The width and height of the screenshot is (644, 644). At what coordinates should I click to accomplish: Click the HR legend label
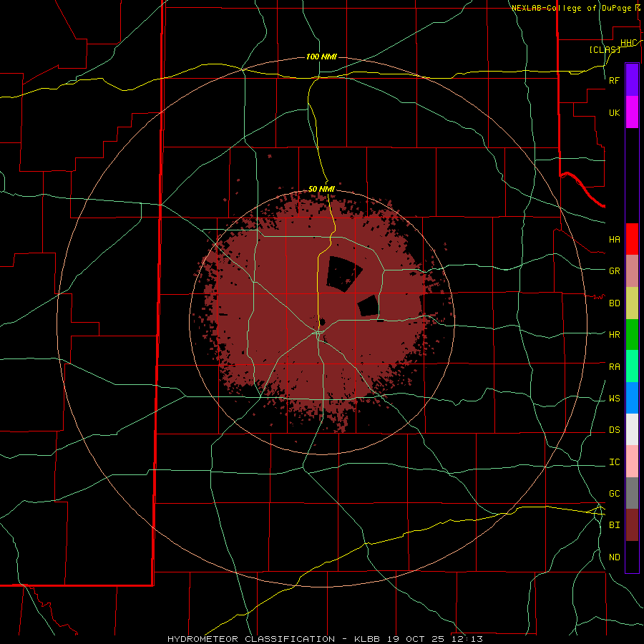click(615, 335)
